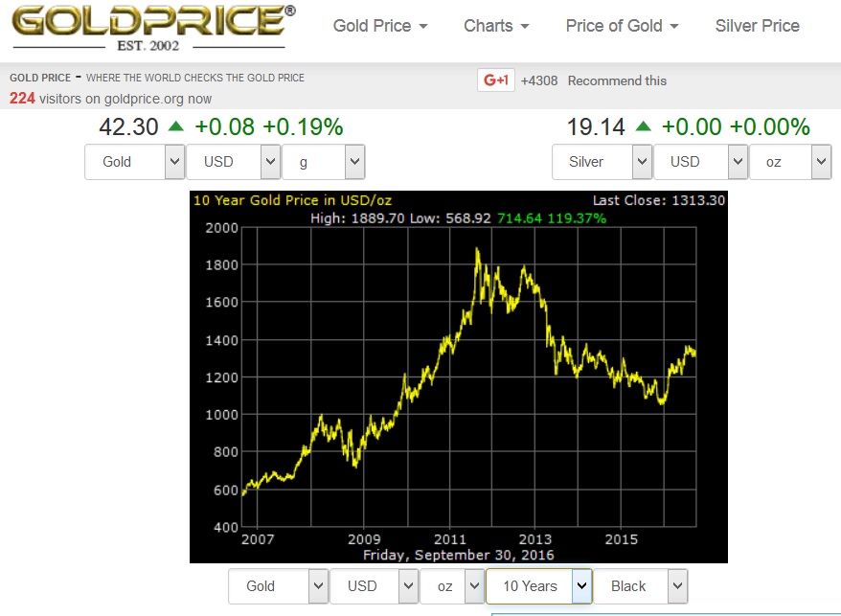Open the USD dropdown beside Silver
Image resolution: width=841 pixels, height=616 pixels.
pyautogui.click(x=699, y=162)
